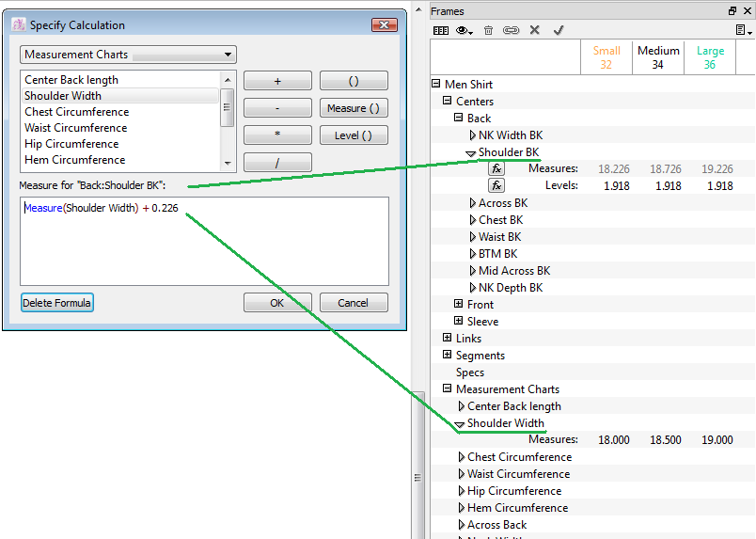Click the fx formula icon beside Levels
756x539 pixels.
tap(496, 185)
